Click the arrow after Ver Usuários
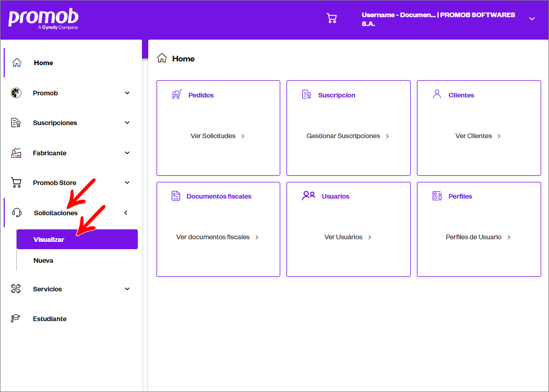 [369, 237]
